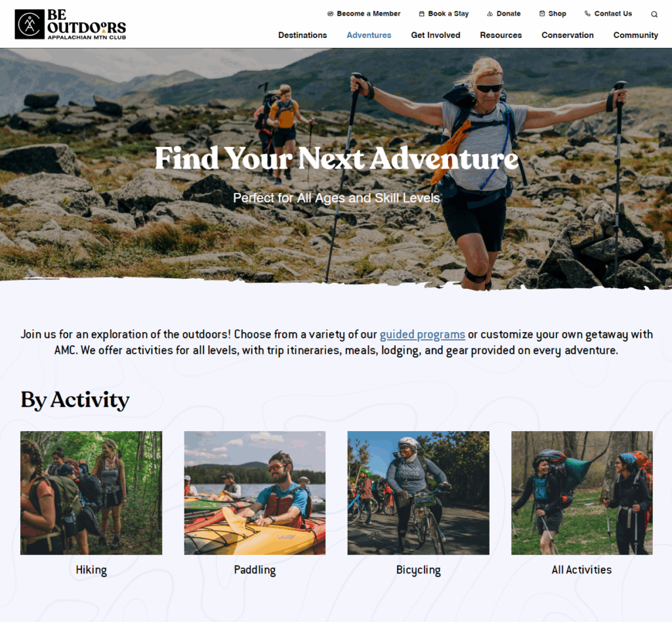Click the Be Outdoors logo icon

click(30, 24)
